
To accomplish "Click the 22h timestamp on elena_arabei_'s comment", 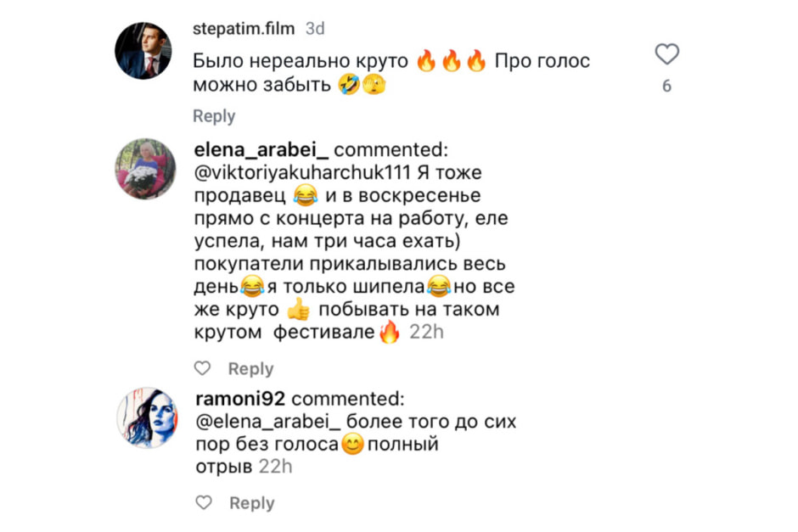I will [426, 333].
